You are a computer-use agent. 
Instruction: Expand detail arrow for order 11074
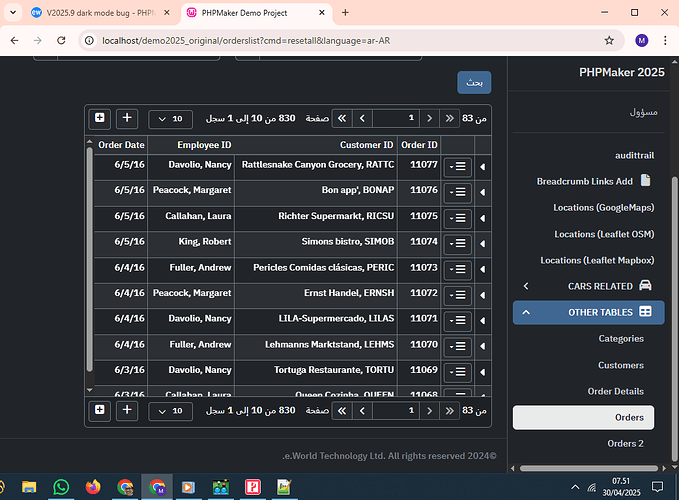click(482, 244)
